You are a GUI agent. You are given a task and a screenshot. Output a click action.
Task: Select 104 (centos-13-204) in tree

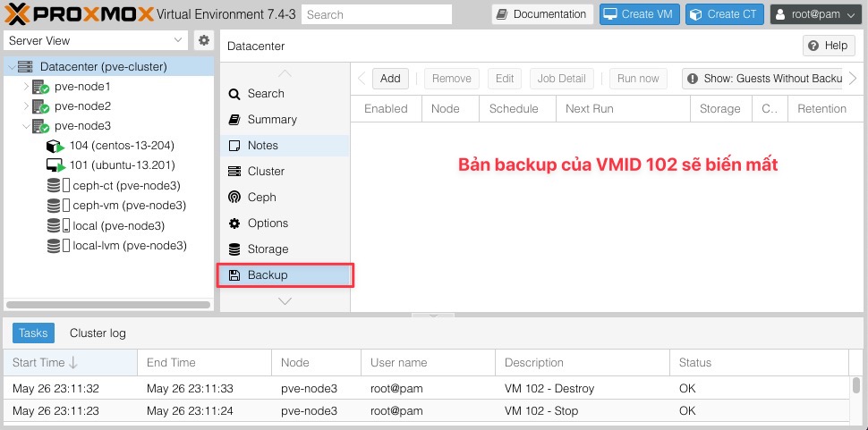click(x=122, y=146)
